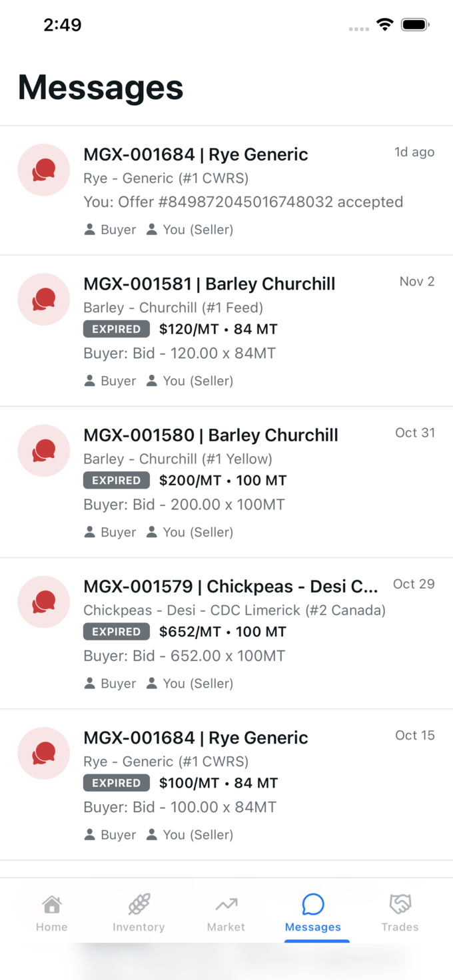Open the Home tab icon

[51, 905]
